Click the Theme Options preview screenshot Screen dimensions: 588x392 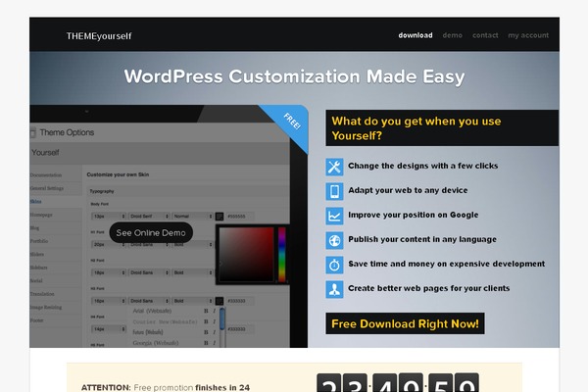(169, 226)
